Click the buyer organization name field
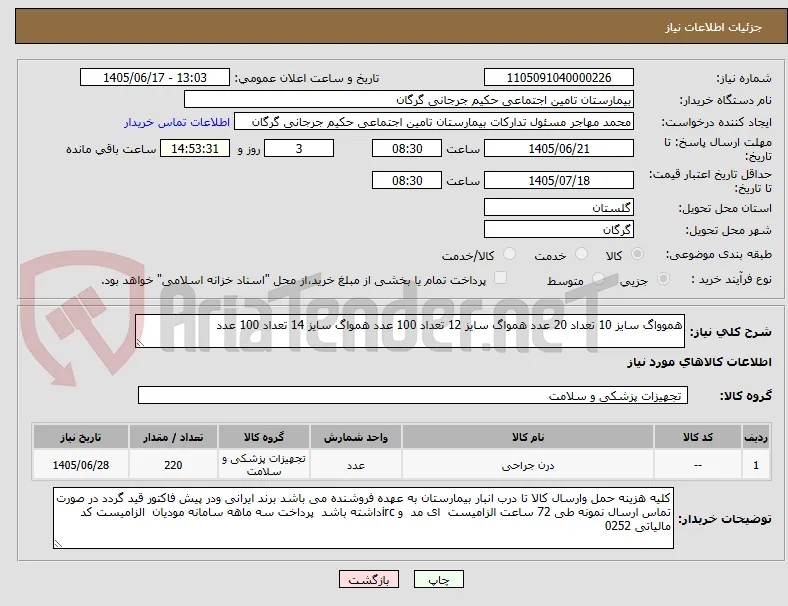The image size is (788, 606). click(x=409, y=99)
